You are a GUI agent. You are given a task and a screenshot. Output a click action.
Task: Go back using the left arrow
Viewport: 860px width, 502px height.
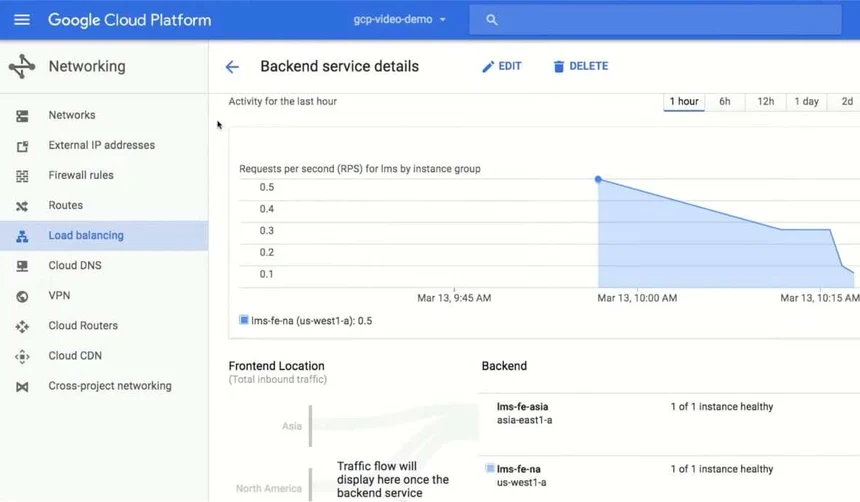point(232,67)
